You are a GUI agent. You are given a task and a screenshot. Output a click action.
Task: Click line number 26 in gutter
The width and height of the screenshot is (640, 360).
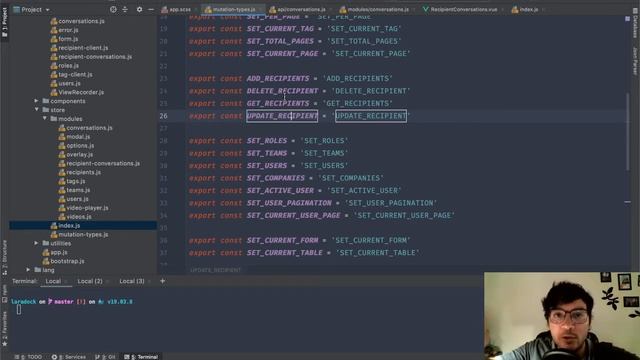[x=163, y=116]
